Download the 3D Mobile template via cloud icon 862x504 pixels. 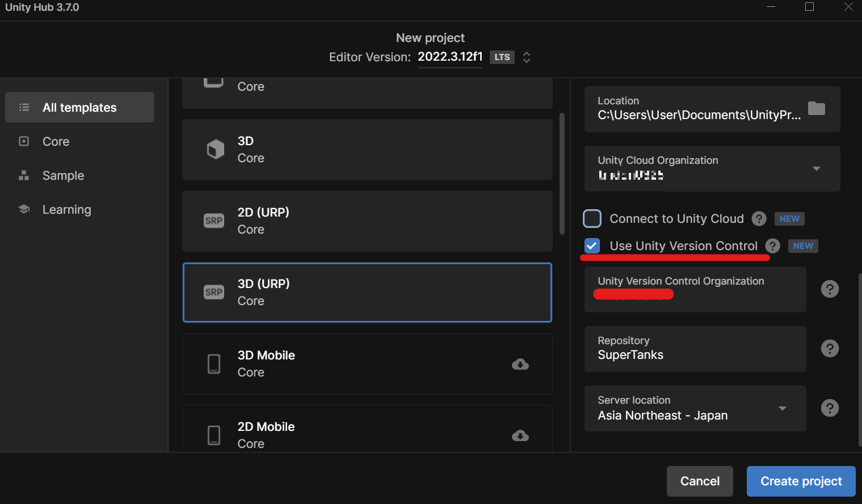coord(520,364)
